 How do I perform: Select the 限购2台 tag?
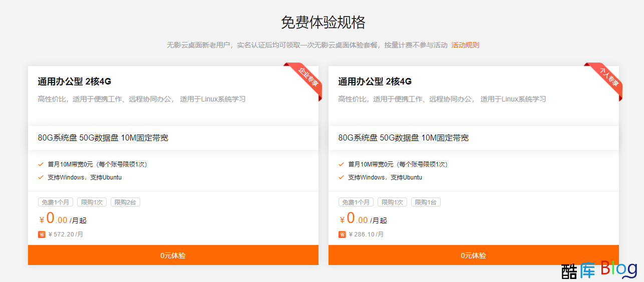point(125,202)
